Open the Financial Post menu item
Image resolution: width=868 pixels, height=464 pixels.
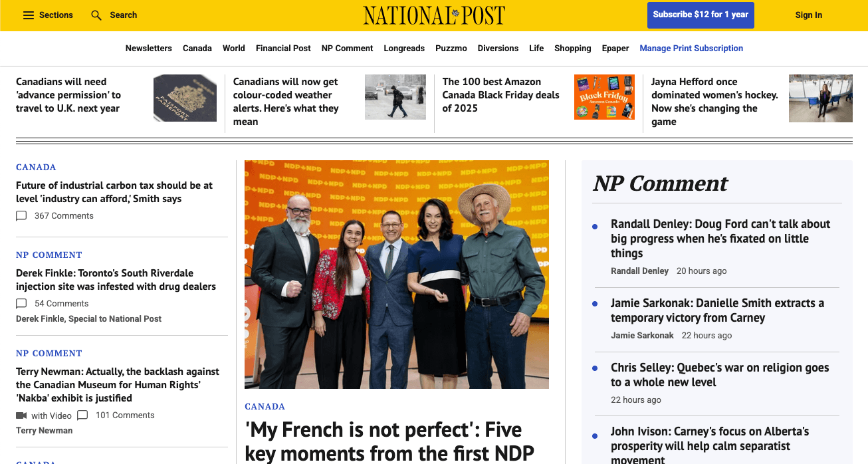pyautogui.click(x=283, y=49)
